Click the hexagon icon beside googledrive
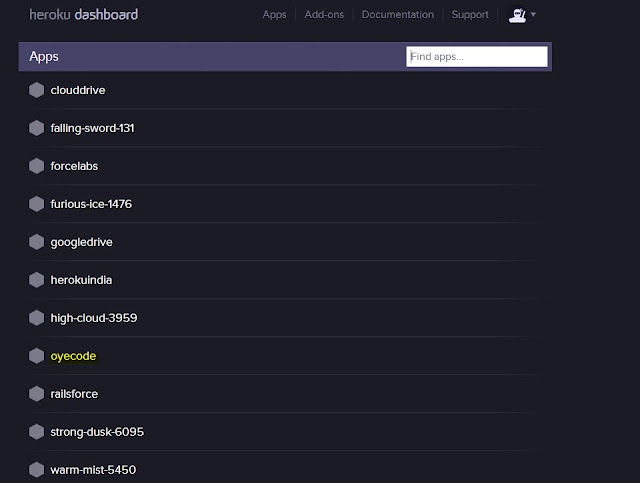 point(36,242)
